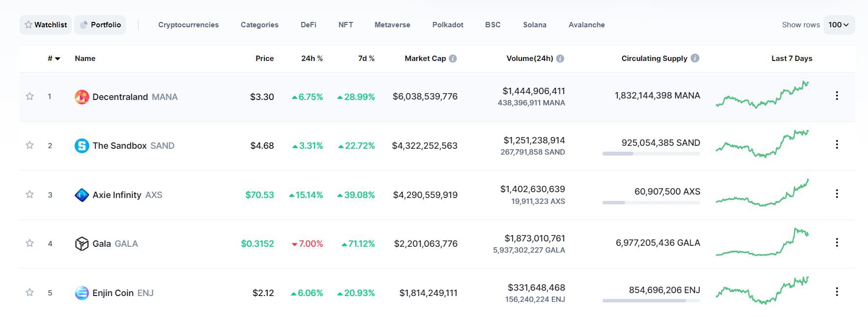Image resolution: width=868 pixels, height=317 pixels.
Task: Click the Decentraland MANA coin logo
Action: [81, 97]
